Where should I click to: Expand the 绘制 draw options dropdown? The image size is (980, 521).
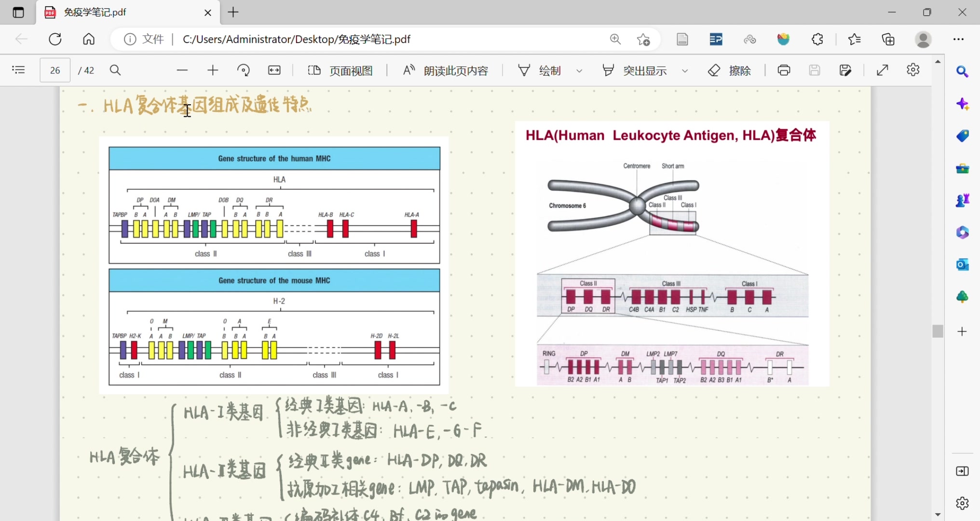point(579,71)
